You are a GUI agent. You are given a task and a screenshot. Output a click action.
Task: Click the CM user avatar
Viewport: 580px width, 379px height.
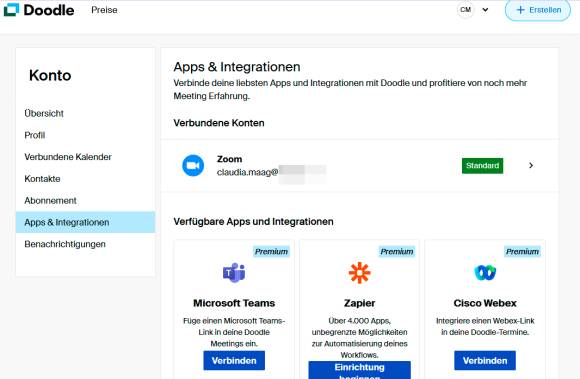465,10
